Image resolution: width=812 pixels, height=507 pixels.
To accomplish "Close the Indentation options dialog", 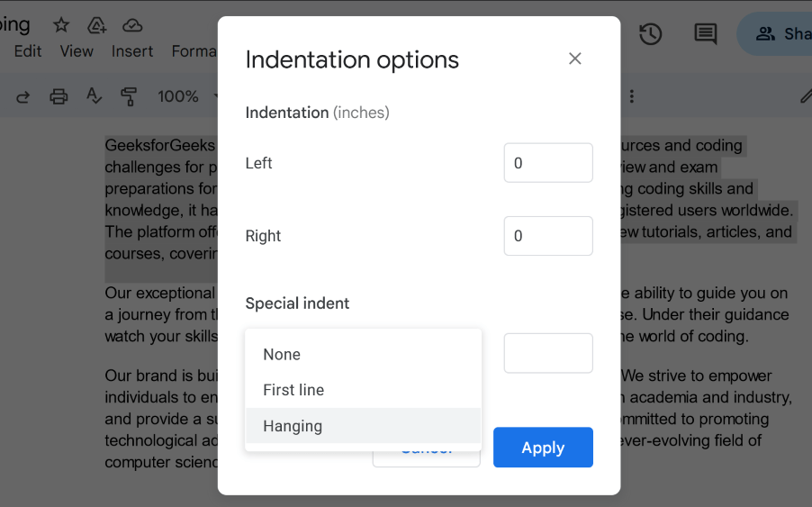I will (575, 59).
